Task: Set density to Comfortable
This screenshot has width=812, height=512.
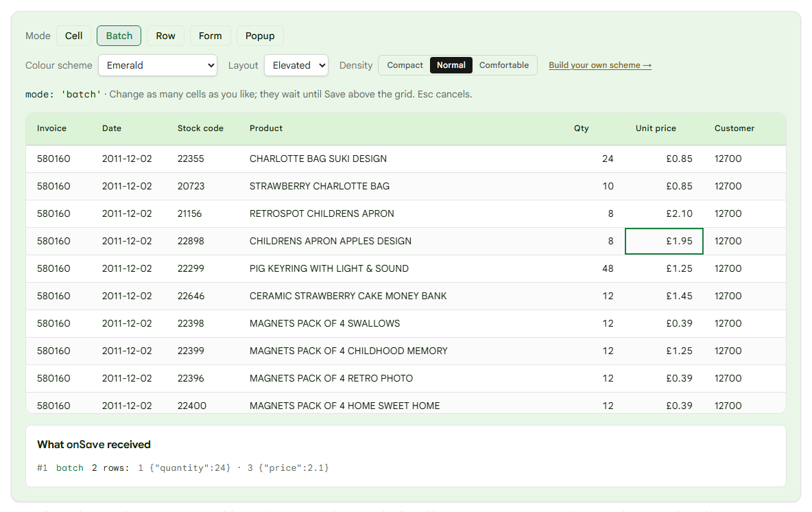Action: [504, 65]
